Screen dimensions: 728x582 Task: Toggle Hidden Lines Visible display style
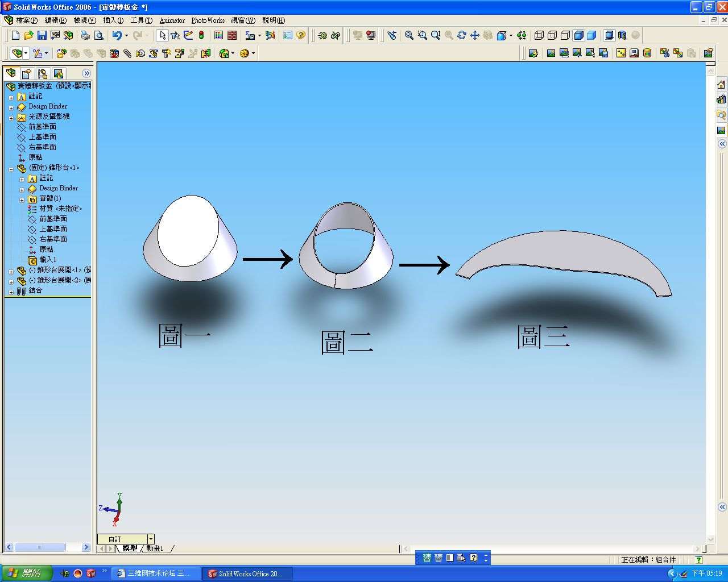552,35
